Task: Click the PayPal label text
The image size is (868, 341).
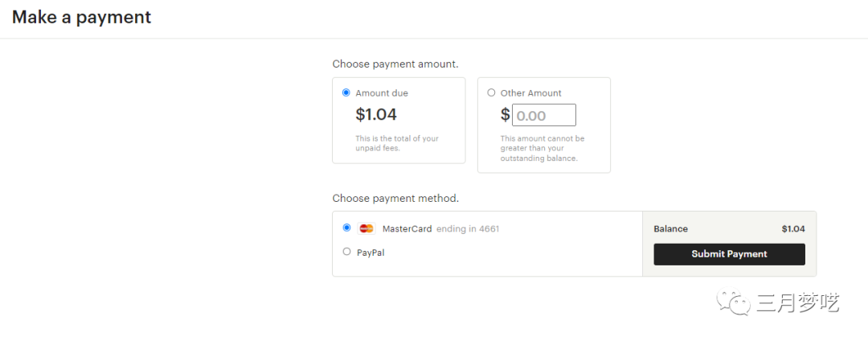Action: [x=371, y=253]
